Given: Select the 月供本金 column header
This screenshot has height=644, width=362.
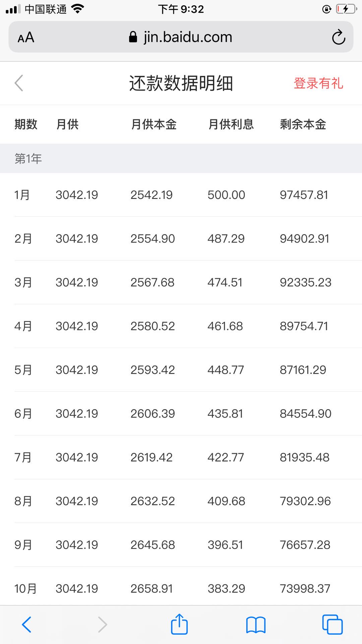Looking at the screenshot, I should 154,124.
